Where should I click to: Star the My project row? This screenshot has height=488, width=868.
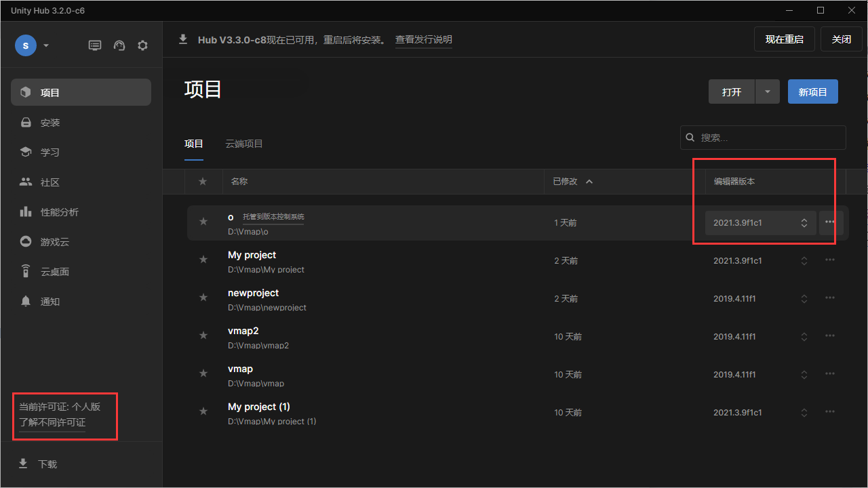[203, 260]
